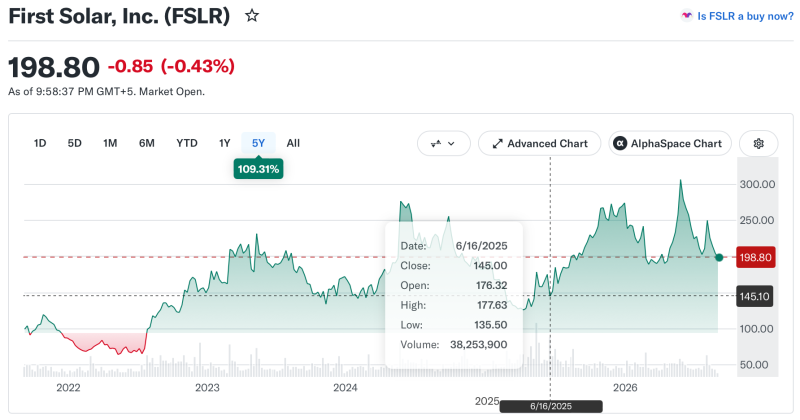The height and width of the screenshot is (420, 800).
Task: Click the 300.00 y-axis label
Action: click(x=757, y=184)
